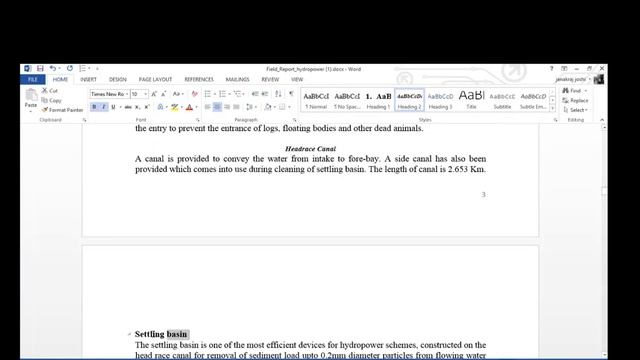The width and height of the screenshot is (640, 360).
Task: Undo the last action
Action: point(53,69)
